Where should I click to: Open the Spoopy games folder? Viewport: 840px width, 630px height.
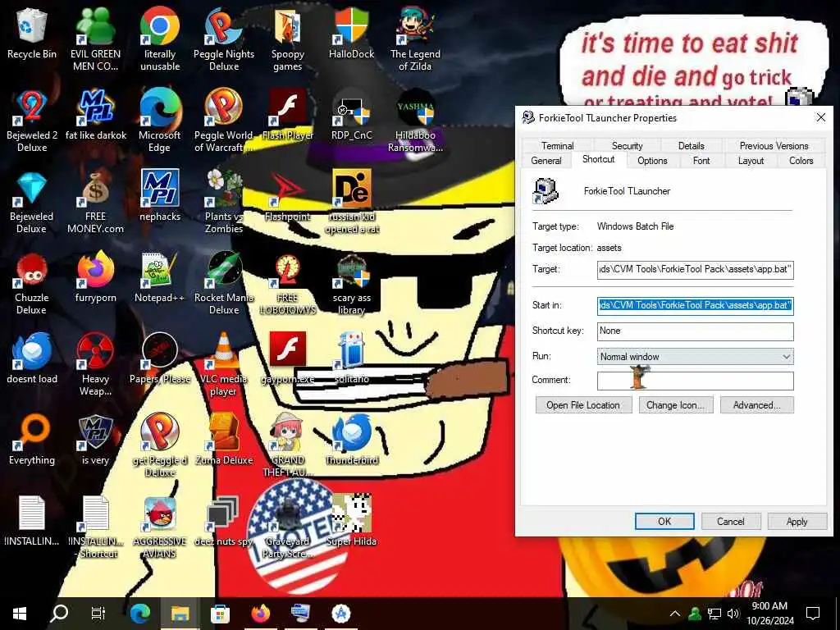point(288,39)
